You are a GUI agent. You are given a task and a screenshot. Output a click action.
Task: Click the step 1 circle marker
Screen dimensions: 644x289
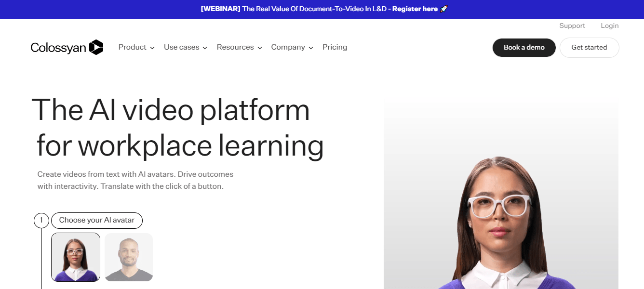pos(41,221)
